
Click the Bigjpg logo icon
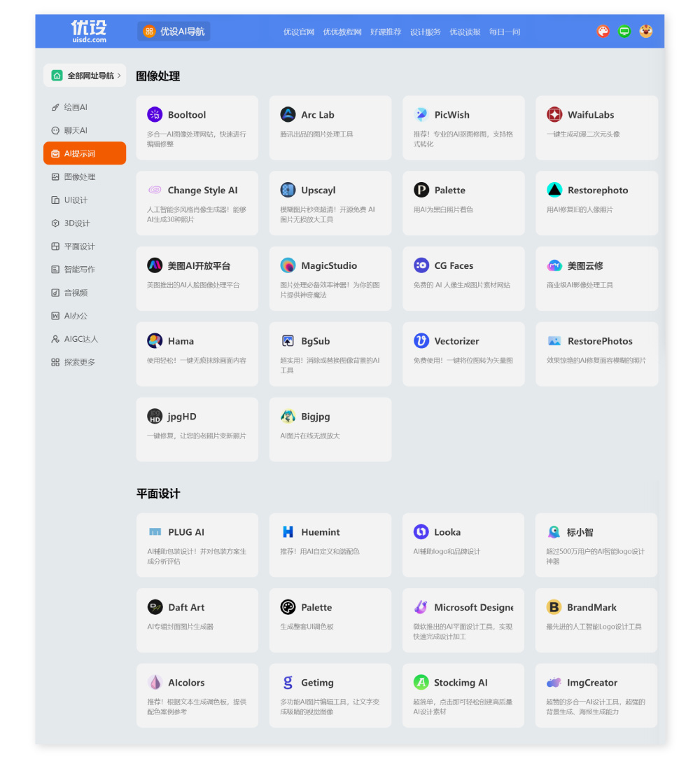click(288, 416)
